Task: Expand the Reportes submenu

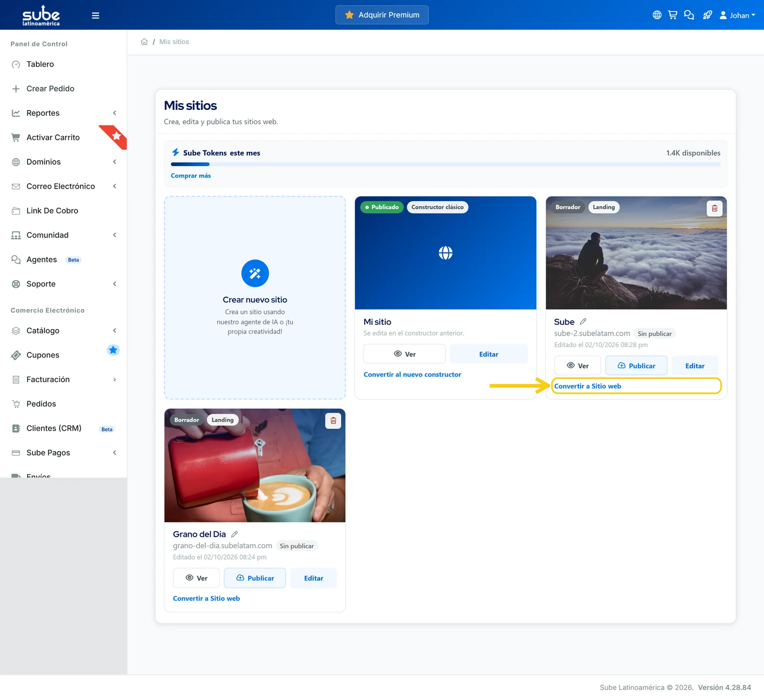Action: 64,113
